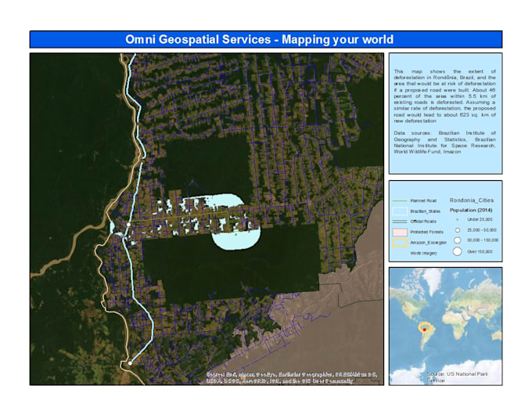Click the 50,000 - 150,000 circle symbol
This screenshot has height=411, width=532.
[458, 240]
